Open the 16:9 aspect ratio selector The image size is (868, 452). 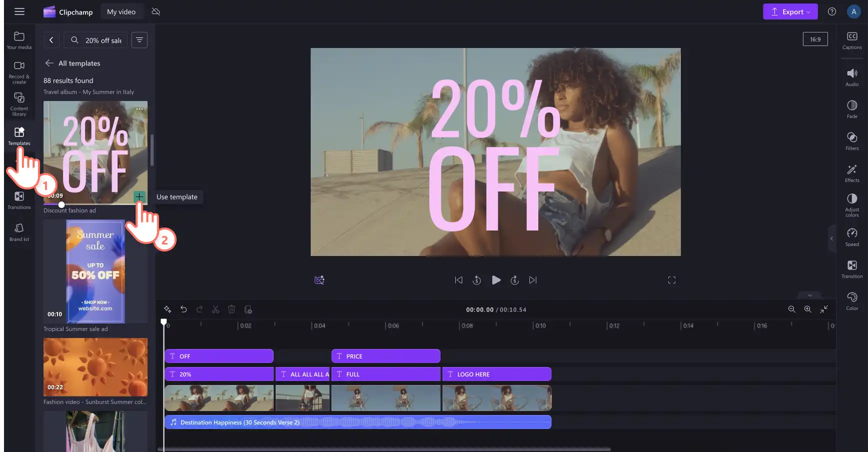[815, 39]
